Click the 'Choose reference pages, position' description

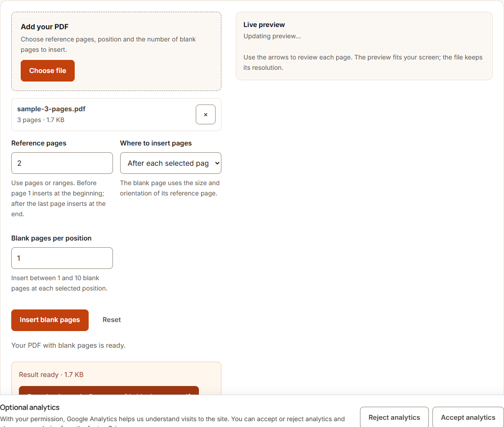tap(108, 45)
